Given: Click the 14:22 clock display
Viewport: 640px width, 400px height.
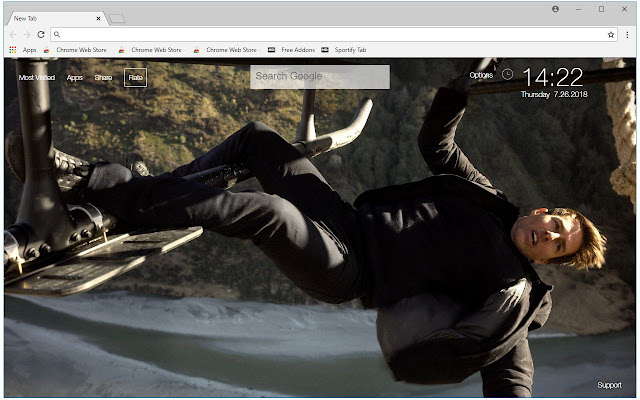Looking at the screenshot, I should 553,78.
